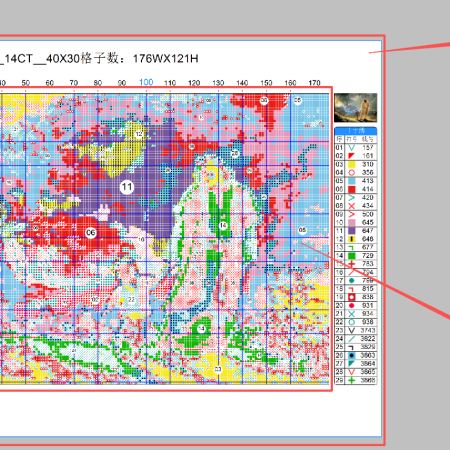Select the red chevron symbol for thread 500
The image size is (450, 450).
(351, 214)
